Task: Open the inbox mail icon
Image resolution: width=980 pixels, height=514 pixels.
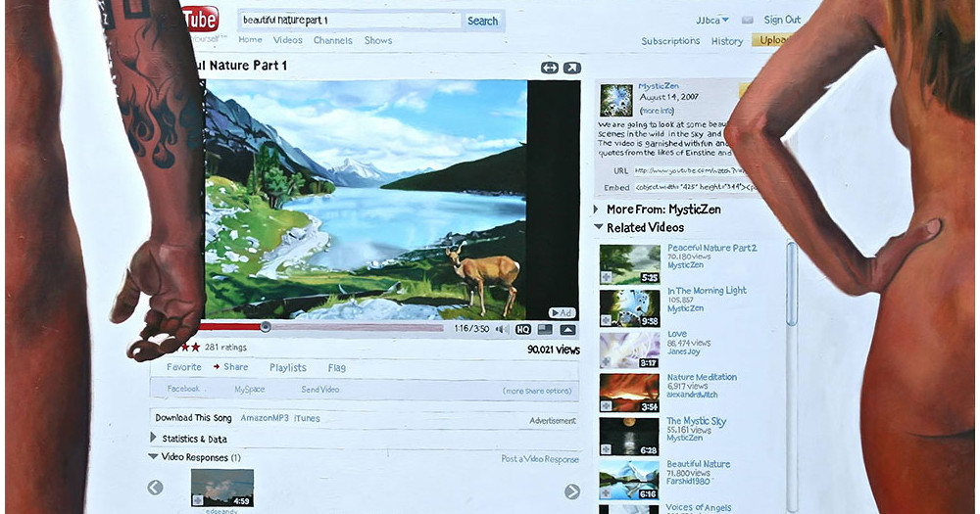Action: coord(748,20)
